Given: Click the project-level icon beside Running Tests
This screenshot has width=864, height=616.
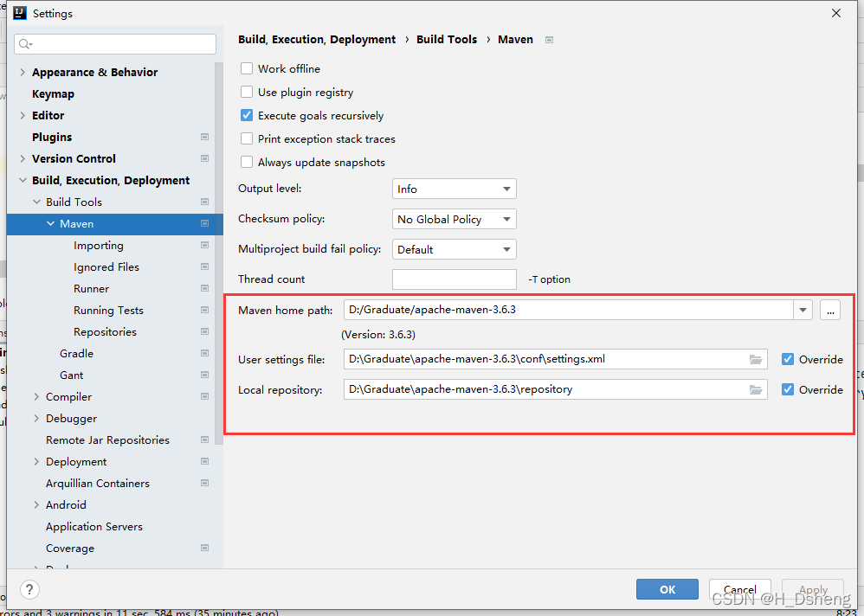Looking at the screenshot, I should click(204, 310).
